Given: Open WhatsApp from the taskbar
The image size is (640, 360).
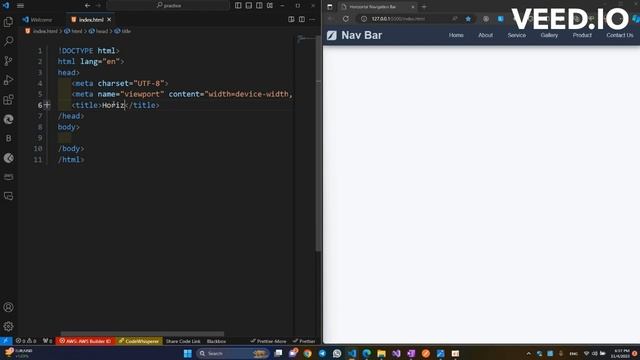Looking at the screenshot, I should (337, 353).
